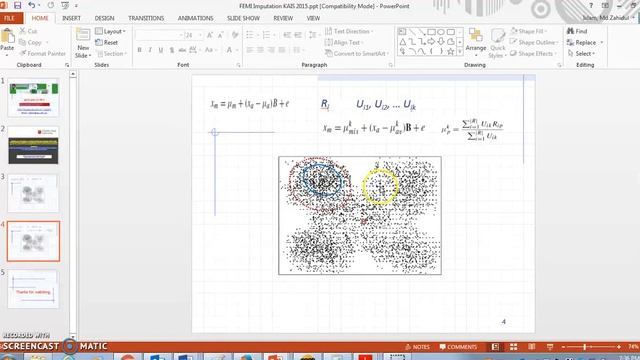The image size is (640, 360).
Task: Select the triangle shape in gallery
Action: point(403,42)
